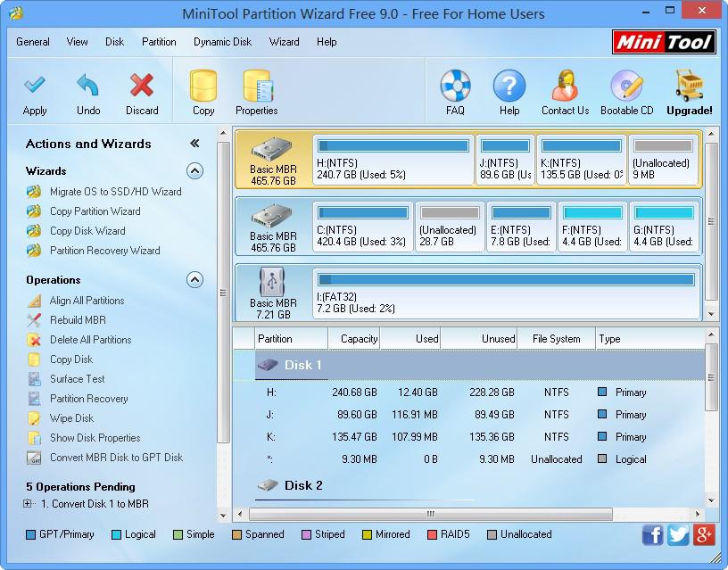Open the Google Plus social icon
Viewport: 728px width, 570px height.
[703, 534]
